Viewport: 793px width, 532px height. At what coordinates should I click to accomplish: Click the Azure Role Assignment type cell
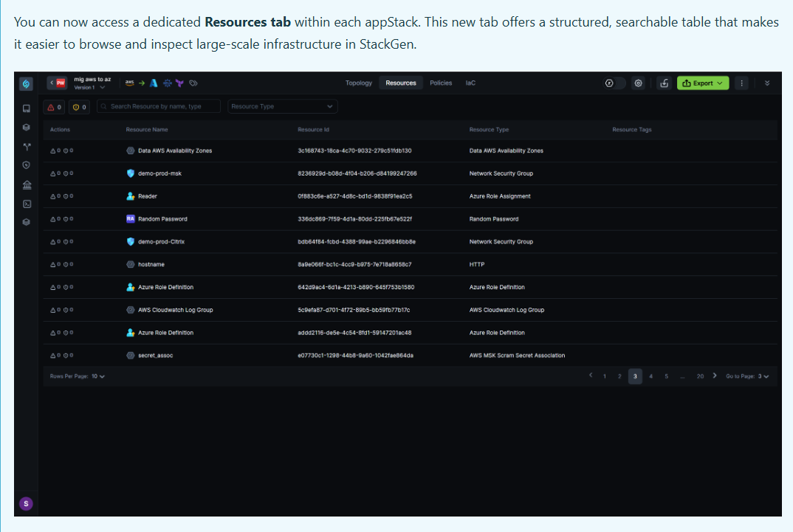coord(500,196)
